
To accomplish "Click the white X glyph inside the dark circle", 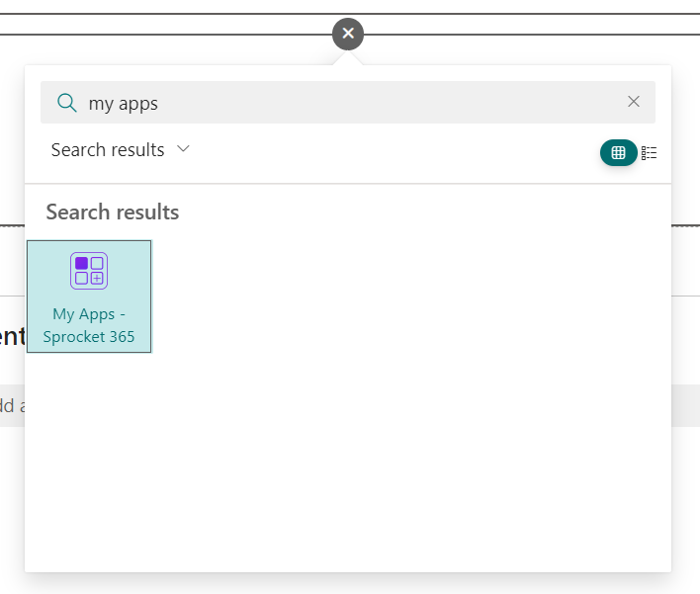I will click(348, 34).
